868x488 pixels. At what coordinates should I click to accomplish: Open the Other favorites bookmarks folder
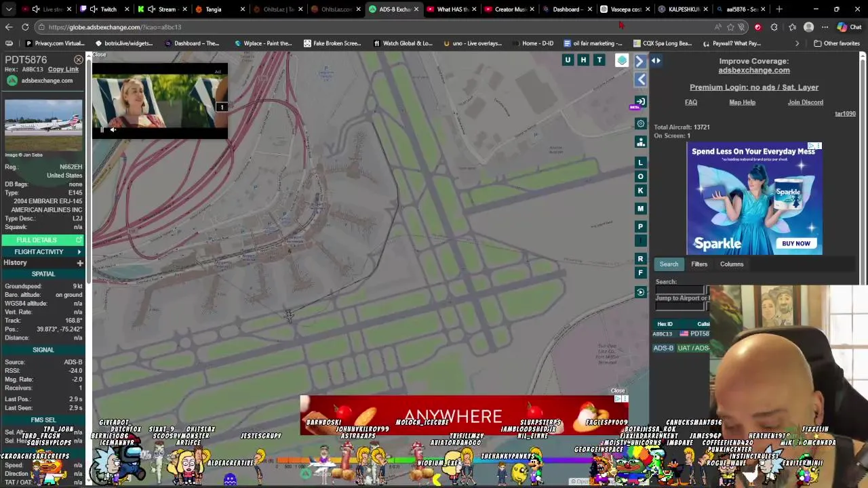coord(835,43)
